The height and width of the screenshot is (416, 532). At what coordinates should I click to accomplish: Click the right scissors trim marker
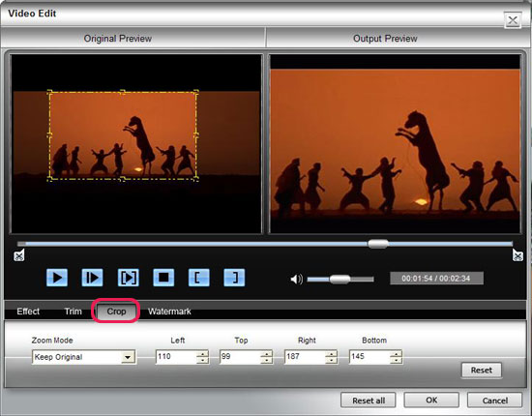pos(517,255)
